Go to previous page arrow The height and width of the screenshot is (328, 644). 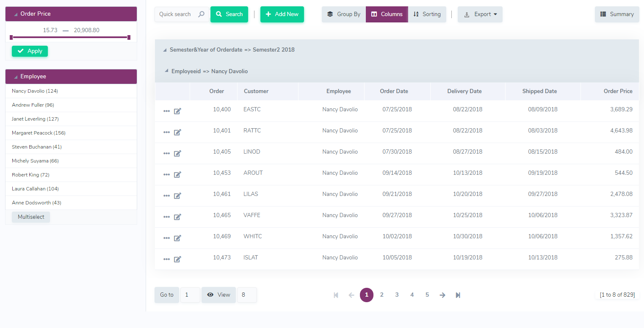pyautogui.click(x=351, y=295)
